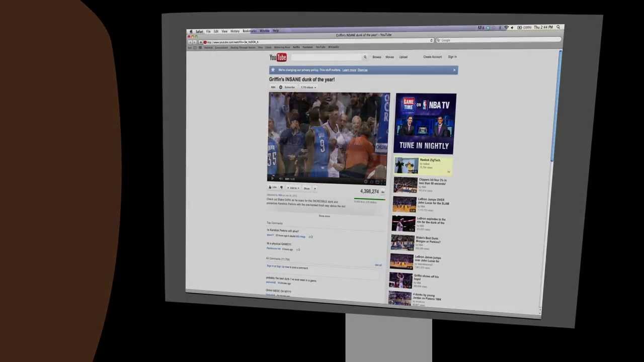This screenshot has width=644, height=362.
Task: Click the battery status icon
Action: (x=520, y=27)
